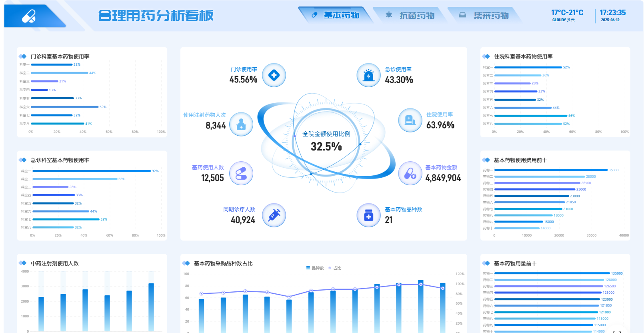Click the 基本药物用量前十 panel title

click(515, 263)
